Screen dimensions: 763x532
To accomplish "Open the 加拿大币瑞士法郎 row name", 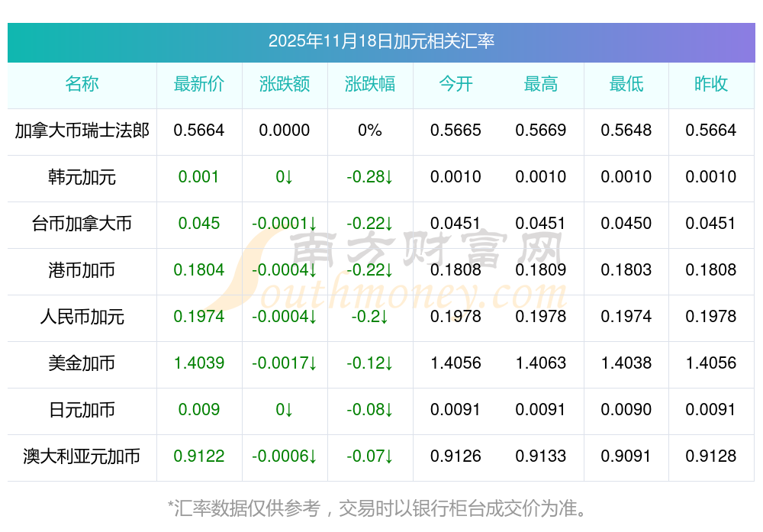I will (x=82, y=131).
